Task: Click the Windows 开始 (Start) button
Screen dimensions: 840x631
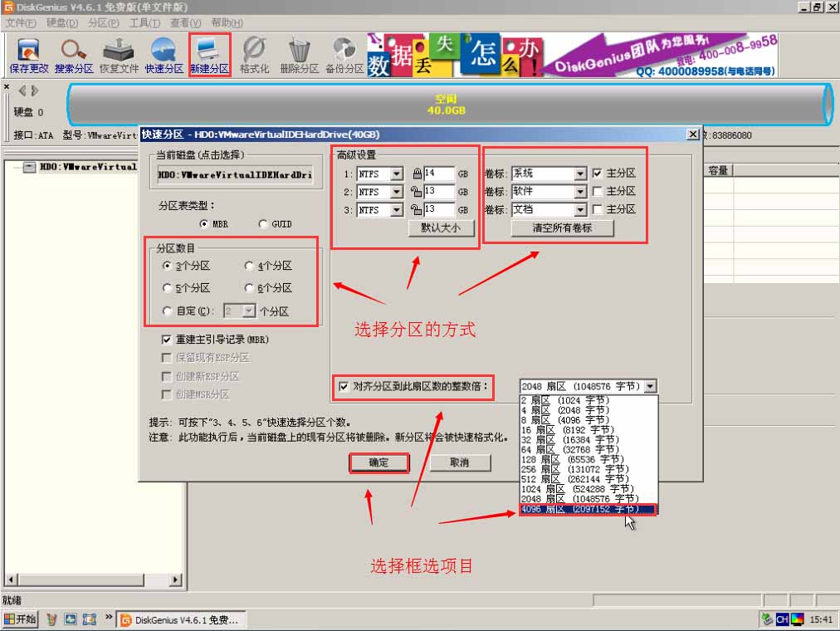Action: (x=18, y=619)
